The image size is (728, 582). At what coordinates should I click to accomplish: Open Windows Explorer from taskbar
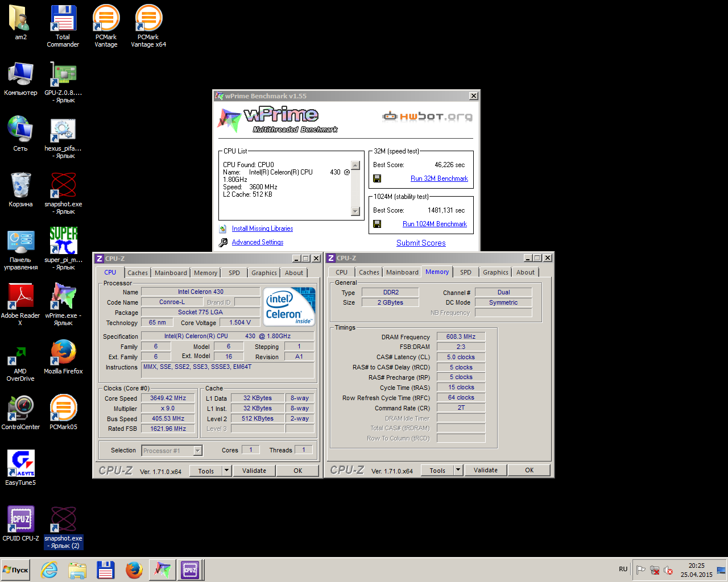[x=77, y=569]
